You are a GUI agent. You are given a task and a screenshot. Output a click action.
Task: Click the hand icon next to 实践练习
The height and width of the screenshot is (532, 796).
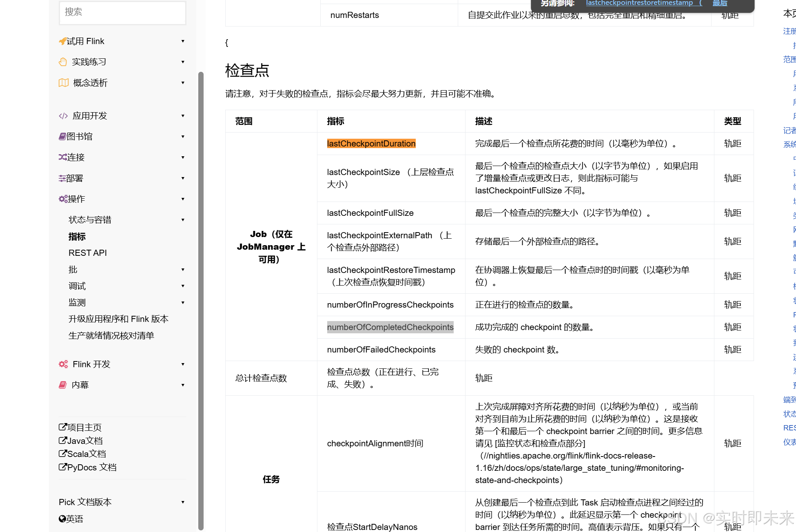pyautogui.click(x=63, y=62)
